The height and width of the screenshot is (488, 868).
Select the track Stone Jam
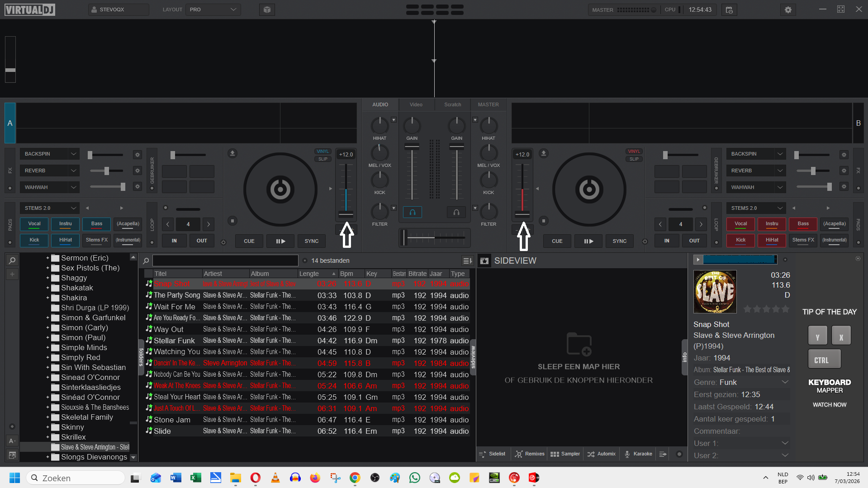point(172,420)
